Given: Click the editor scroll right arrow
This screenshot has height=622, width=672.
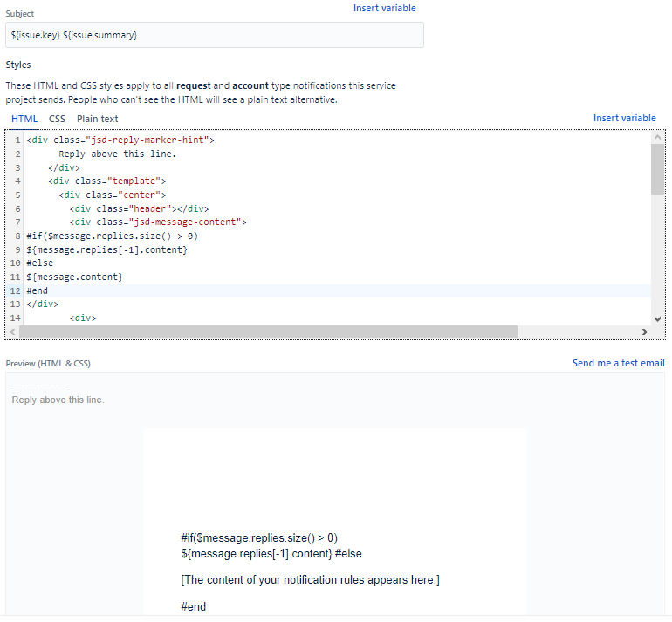Looking at the screenshot, I should 644,332.
